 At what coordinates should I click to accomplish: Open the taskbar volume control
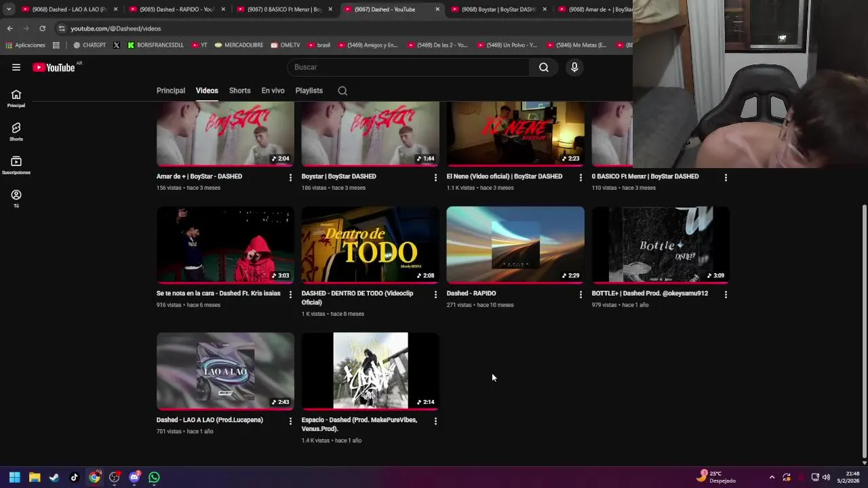pyautogui.click(x=826, y=477)
